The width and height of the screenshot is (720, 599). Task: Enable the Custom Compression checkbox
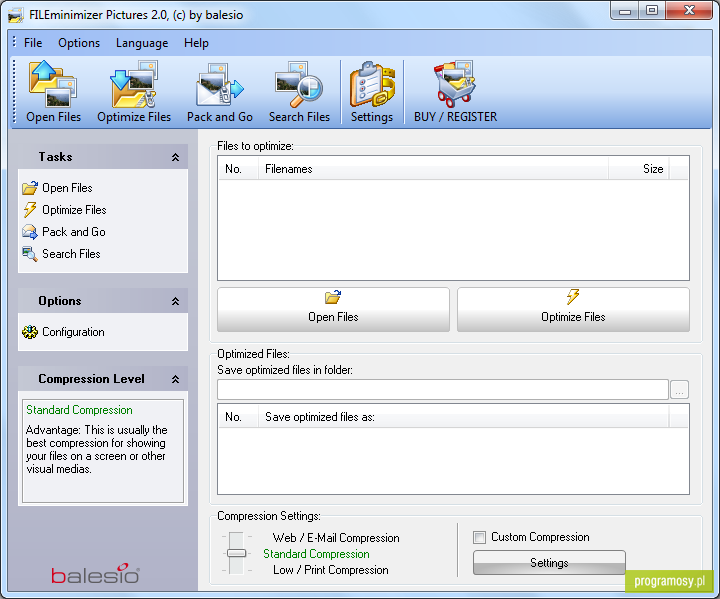[479, 537]
